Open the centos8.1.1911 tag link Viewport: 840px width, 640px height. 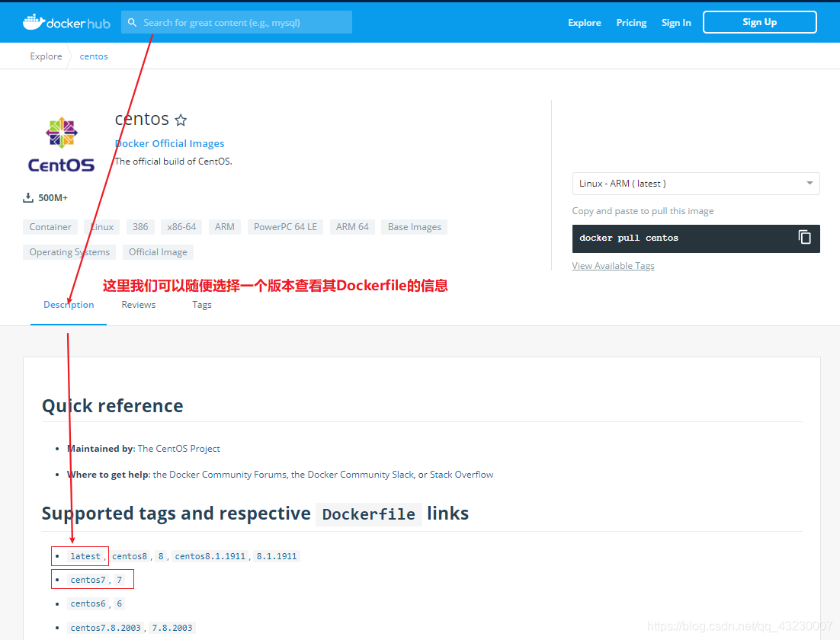[210, 556]
